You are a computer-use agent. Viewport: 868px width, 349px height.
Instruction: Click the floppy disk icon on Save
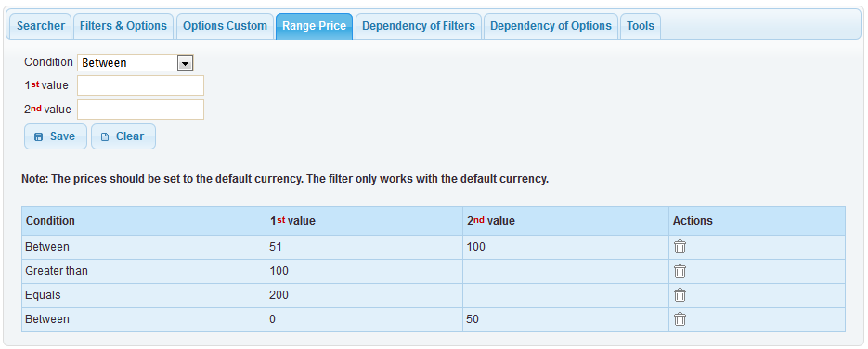click(x=39, y=136)
